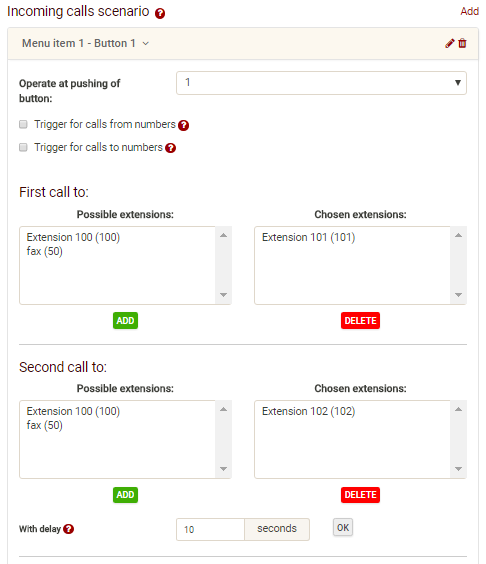This screenshot has width=486, height=564.
Task: Focus the delay seconds input field
Action: [x=210, y=529]
